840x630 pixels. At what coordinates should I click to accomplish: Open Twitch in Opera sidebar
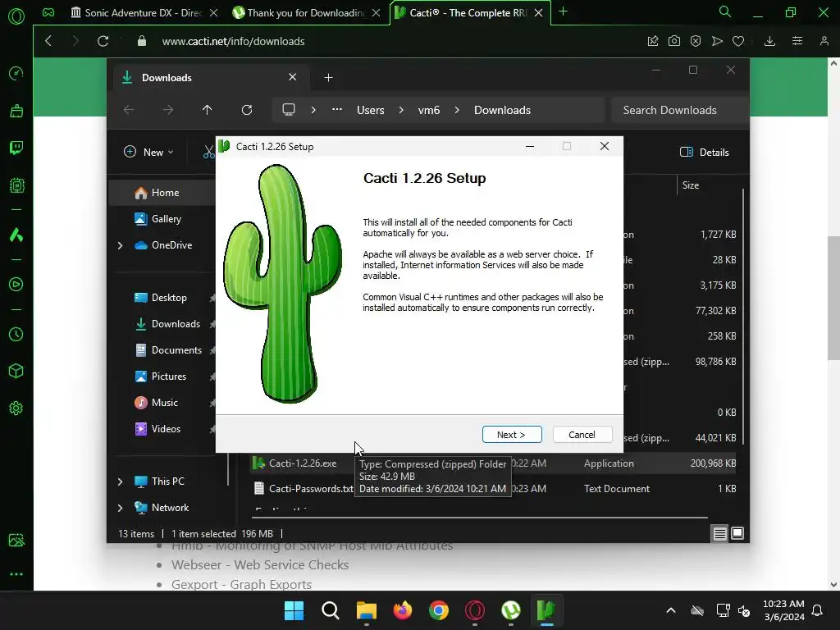(16, 148)
